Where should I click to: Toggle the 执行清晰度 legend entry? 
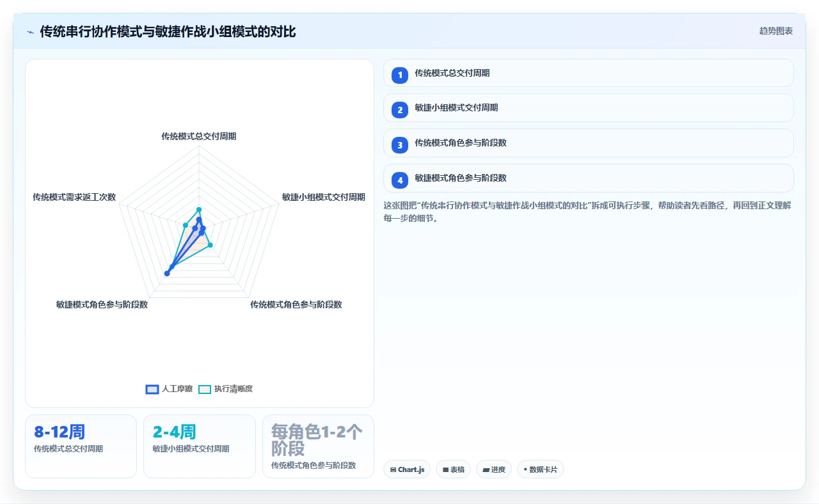tap(225, 389)
